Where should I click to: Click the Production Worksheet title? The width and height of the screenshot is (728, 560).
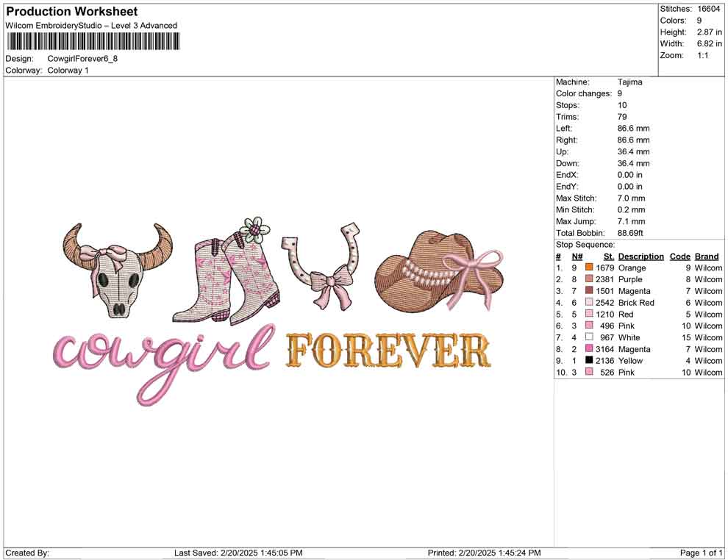click(x=71, y=12)
